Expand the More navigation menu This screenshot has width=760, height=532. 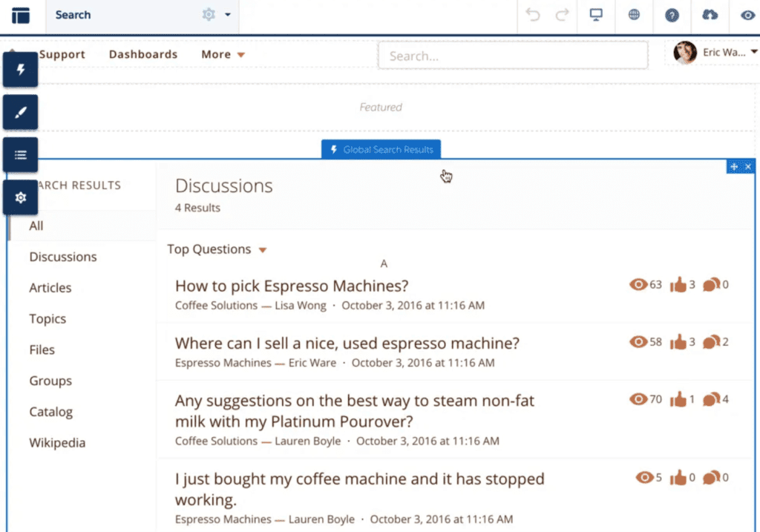[x=223, y=54]
